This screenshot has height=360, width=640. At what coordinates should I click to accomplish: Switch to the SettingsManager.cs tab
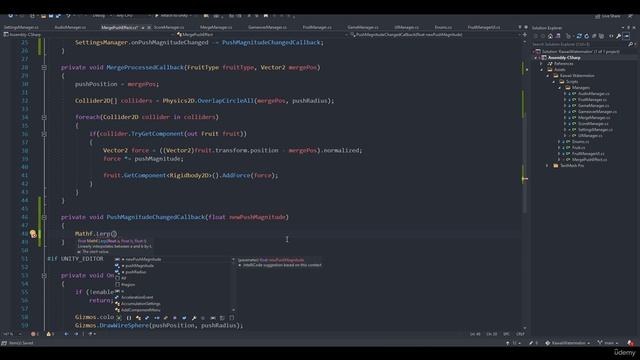pos(21,27)
